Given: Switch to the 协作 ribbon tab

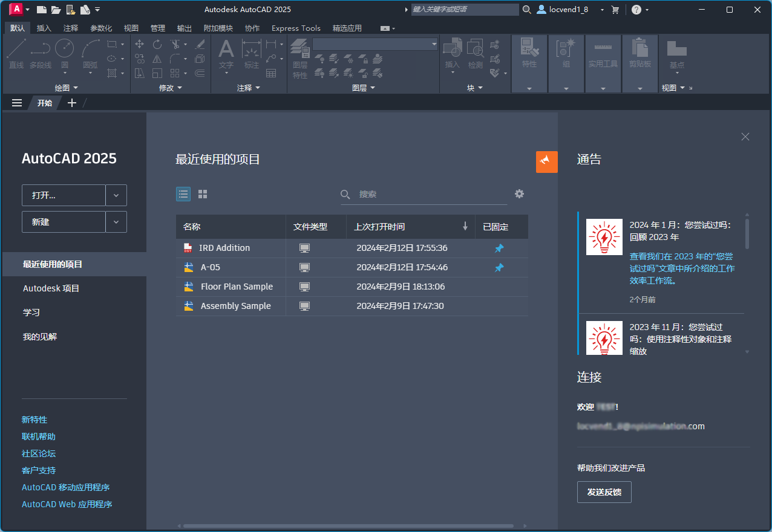Looking at the screenshot, I should coord(252,28).
